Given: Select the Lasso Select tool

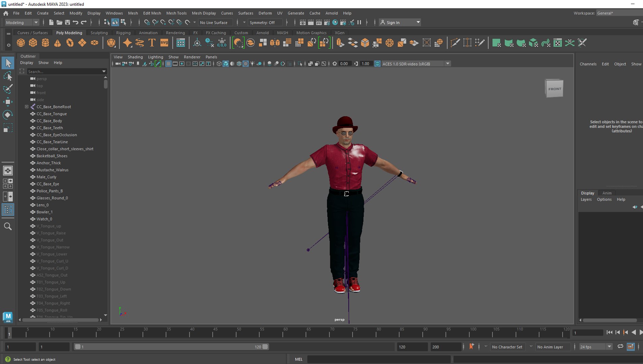Looking at the screenshot, I should click(7, 76).
